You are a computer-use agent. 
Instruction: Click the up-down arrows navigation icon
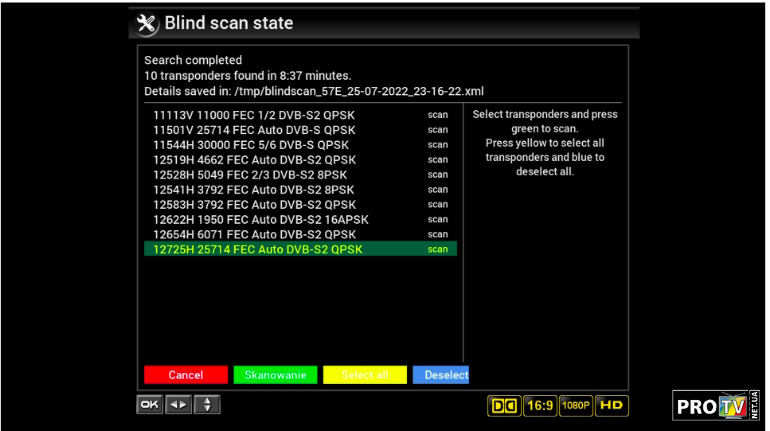(207, 405)
